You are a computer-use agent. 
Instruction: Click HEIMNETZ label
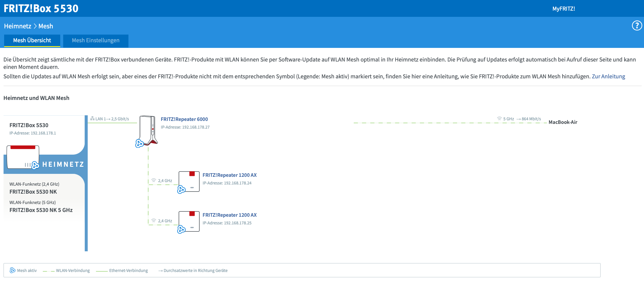[x=63, y=164]
